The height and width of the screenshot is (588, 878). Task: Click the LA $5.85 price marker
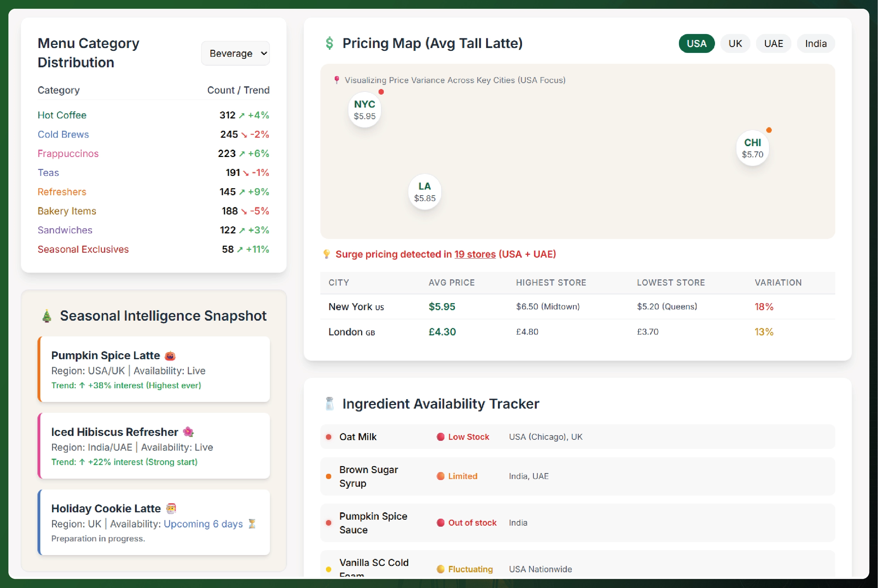pos(424,192)
